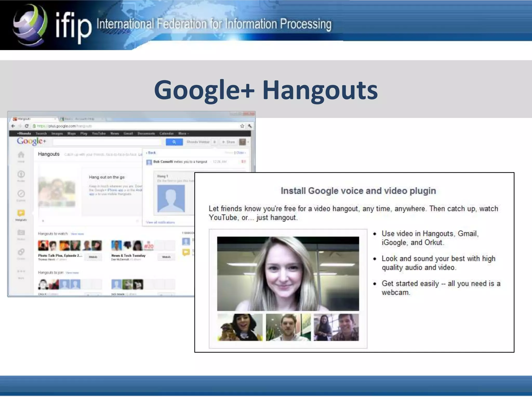
Task: Watch Photo Talk Plus hangout
Action: click(93, 257)
